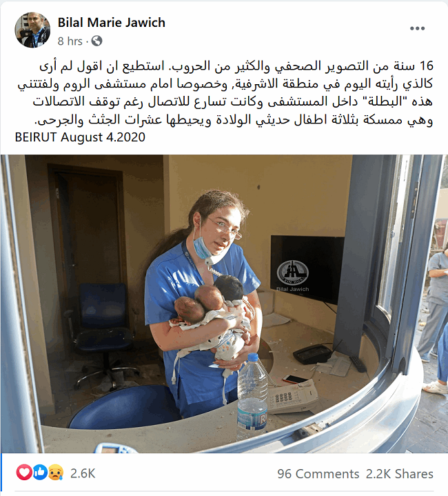This screenshot has width=448, height=496.
Task: Click the round watermark logo on the photo
Action: 292,272
